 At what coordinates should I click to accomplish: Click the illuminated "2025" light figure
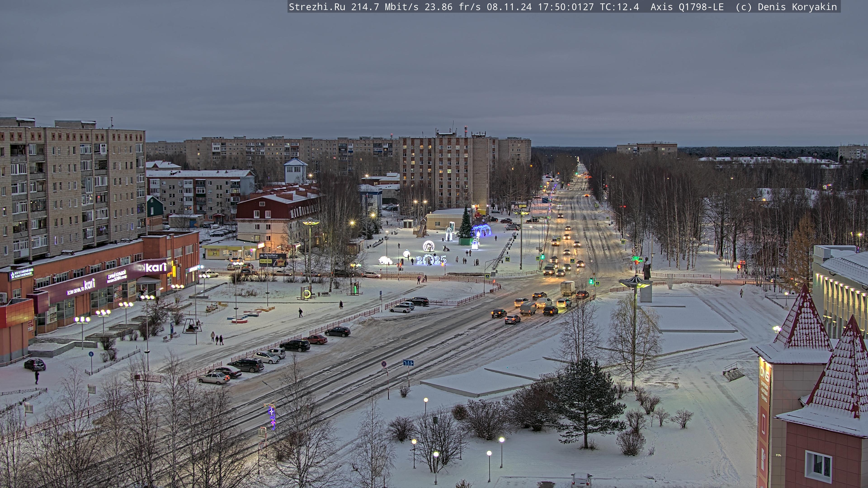tap(431, 260)
